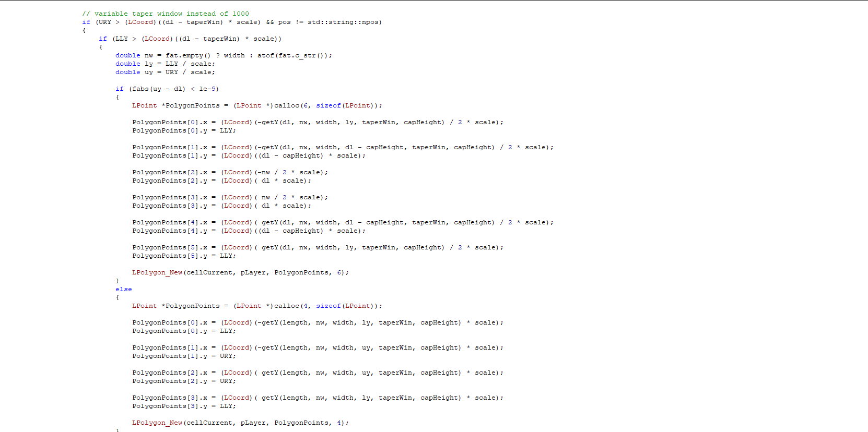Click the fabs function call
Viewport: 868px width, 432px height.
[139, 89]
